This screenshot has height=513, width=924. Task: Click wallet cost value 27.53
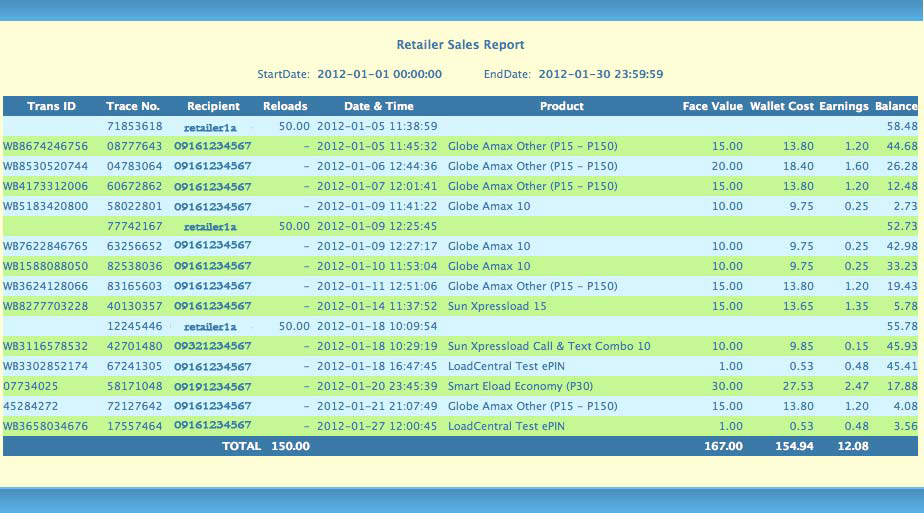coord(798,386)
